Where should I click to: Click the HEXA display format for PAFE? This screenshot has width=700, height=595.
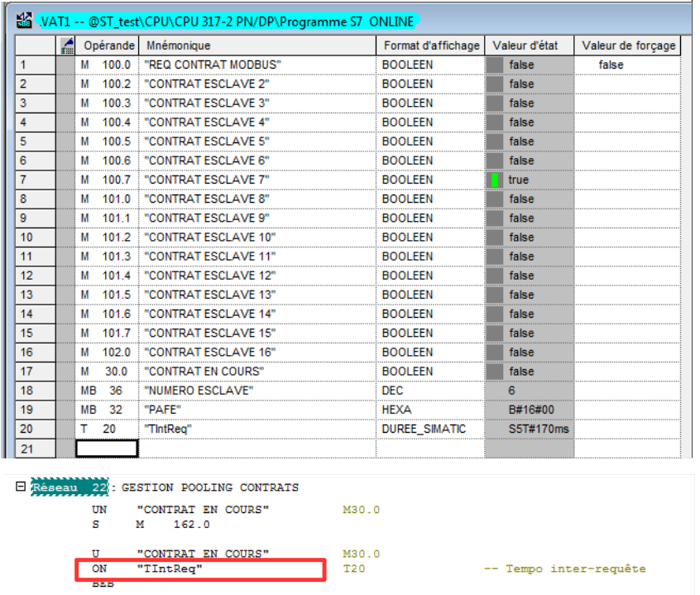398,410
